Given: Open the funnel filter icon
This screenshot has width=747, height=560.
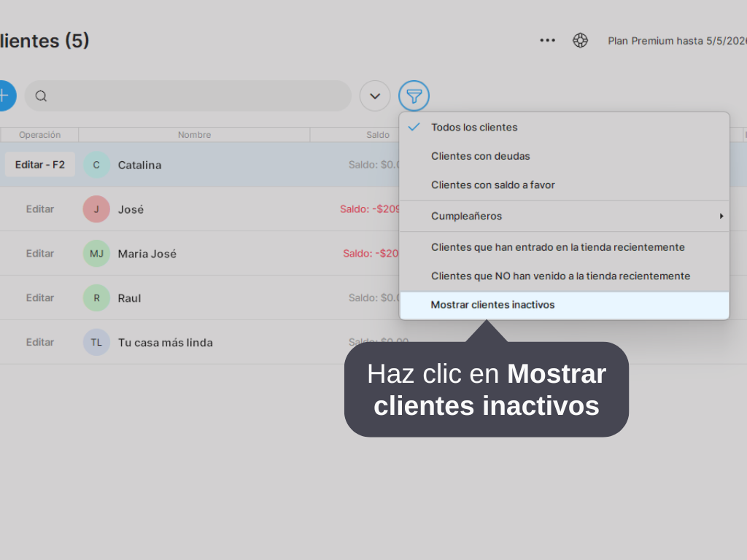Looking at the screenshot, I should pos(414,96).
